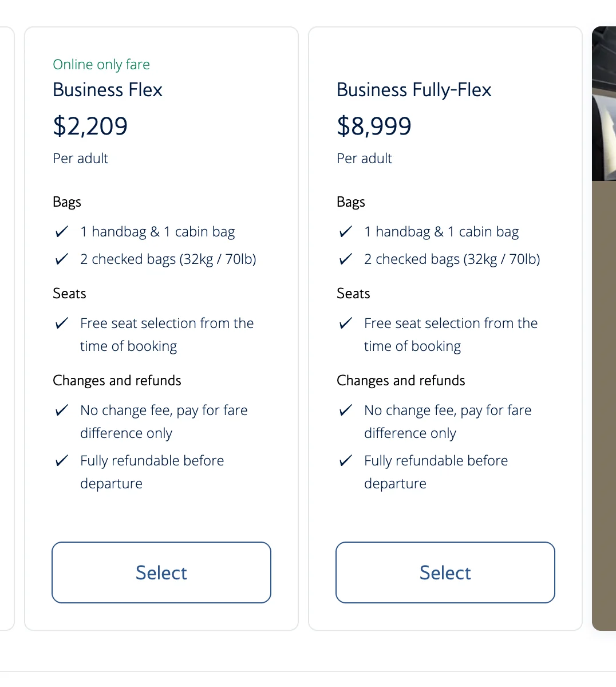Click checkmark beside Business Flex checked bags
The height and width of the screenshot is (687, 616).
coord(62,259)
